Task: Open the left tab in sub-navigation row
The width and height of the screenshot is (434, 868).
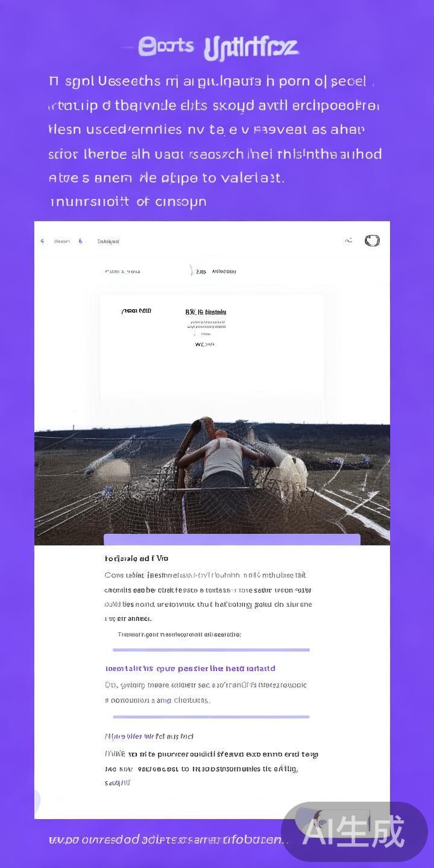Action: (x=122, y=271)
